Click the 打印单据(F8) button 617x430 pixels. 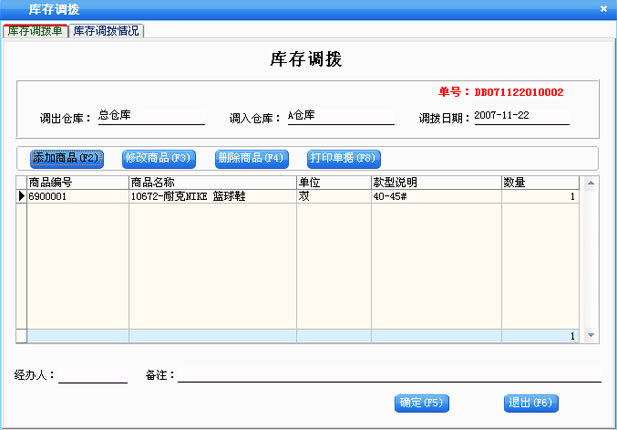click(x=343, y=158)
